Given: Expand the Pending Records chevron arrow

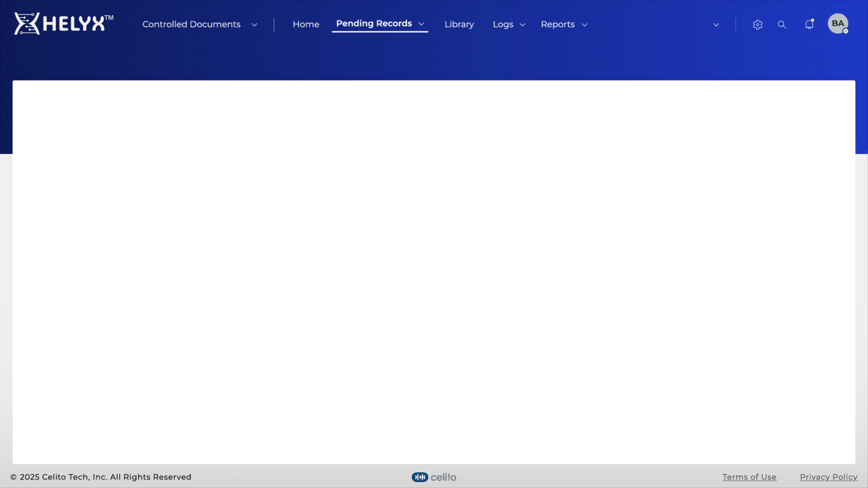Looking at the screenshot, I should pos(421,24).
